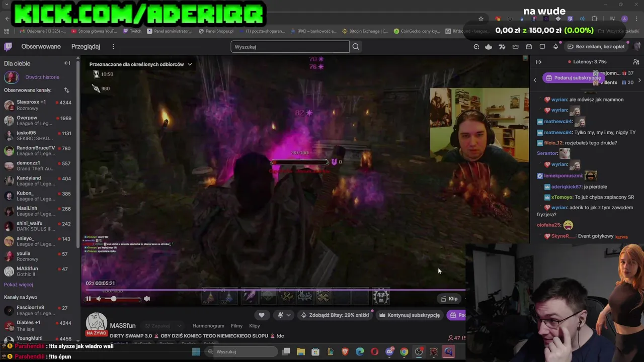Open the Filmy tab
Viewport: 644px width, 362px height.
[x=236, y=326]
